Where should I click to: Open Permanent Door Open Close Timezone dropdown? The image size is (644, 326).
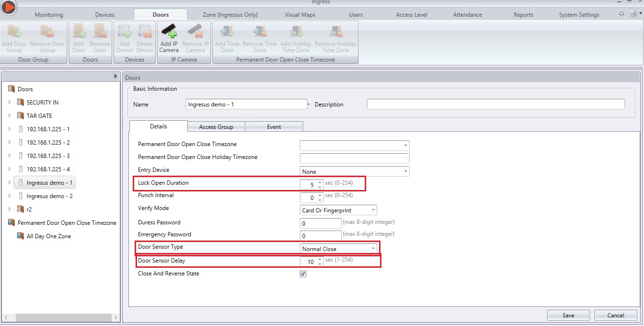405,145
